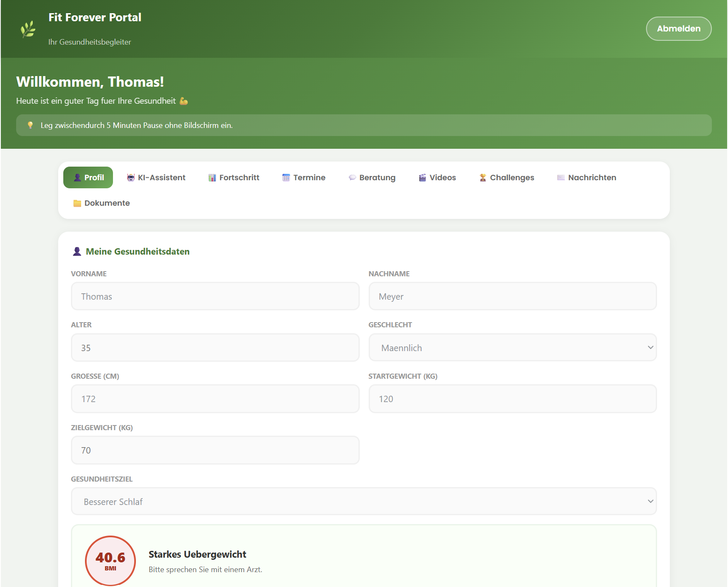728x587 pixels.
Task: Open the Geschlecht dropdown
Action: tap(513, 348)
